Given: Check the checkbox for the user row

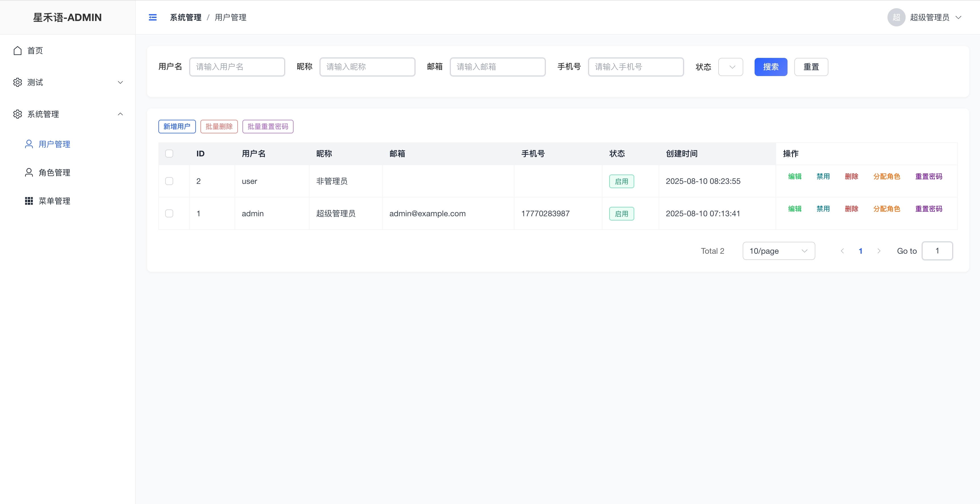Looking at the screenshot, I should click(x=169, y=181).
